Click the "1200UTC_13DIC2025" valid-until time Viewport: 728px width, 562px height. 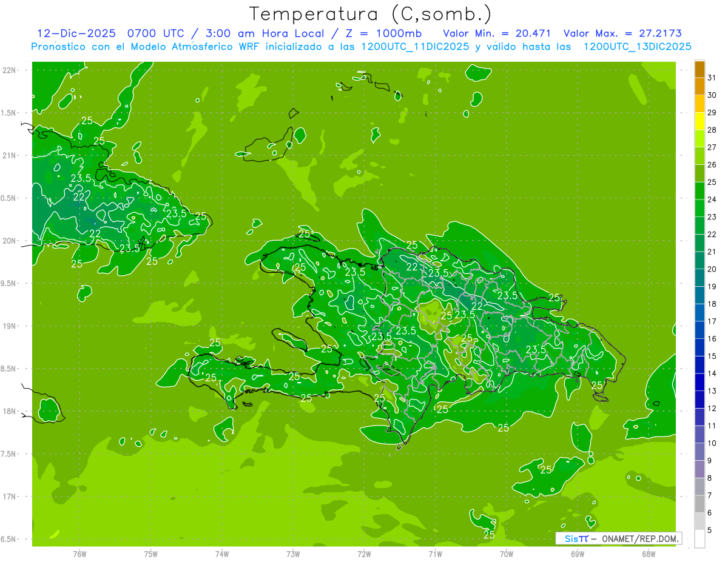click(637, 47)
